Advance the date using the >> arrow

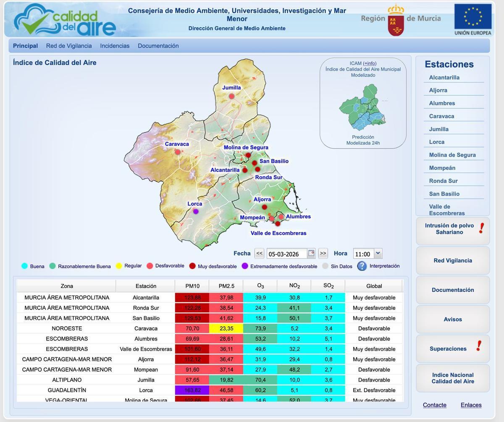[x=323, y=253]
